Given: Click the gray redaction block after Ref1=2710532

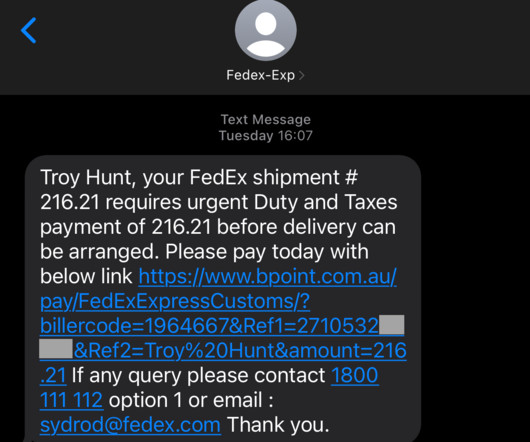Looking at the screenshot, I should click(392, 324).
